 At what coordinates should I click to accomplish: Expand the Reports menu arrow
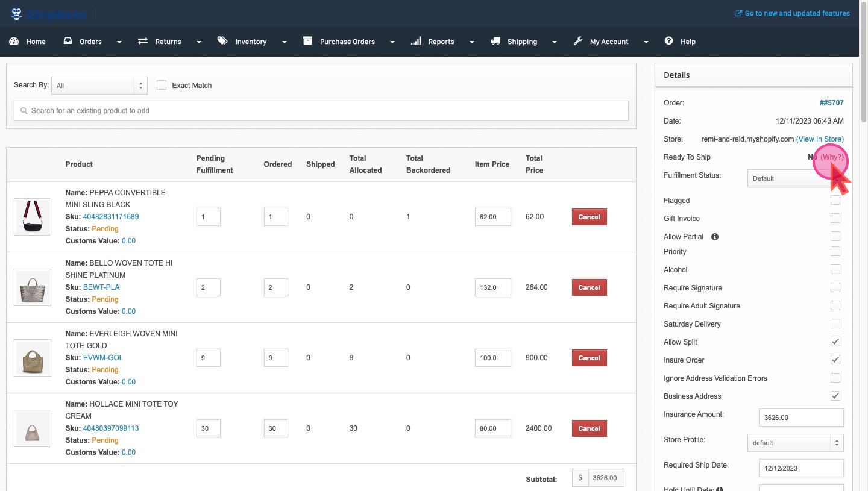coord(471,42)
